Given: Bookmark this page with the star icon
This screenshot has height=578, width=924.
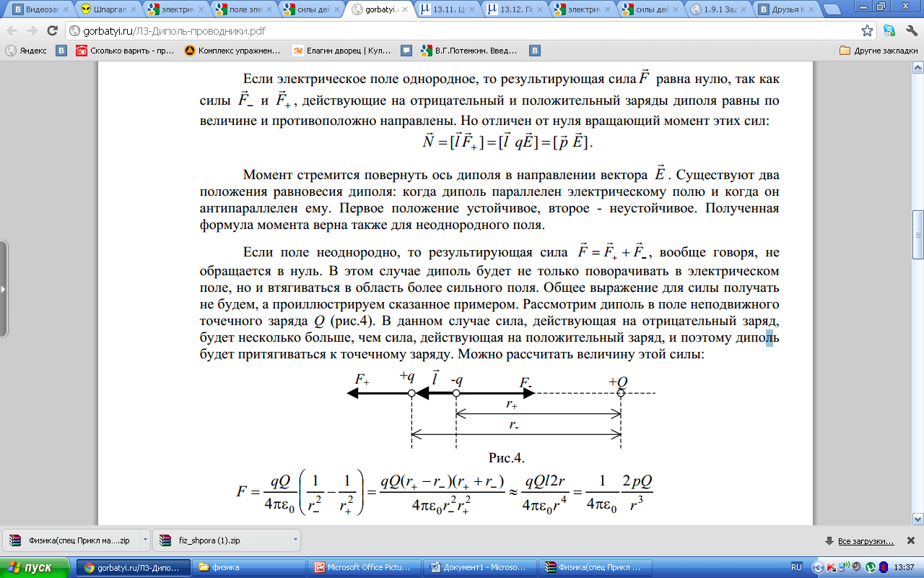Looking at the screenshot, I should (x=868, y=31).
